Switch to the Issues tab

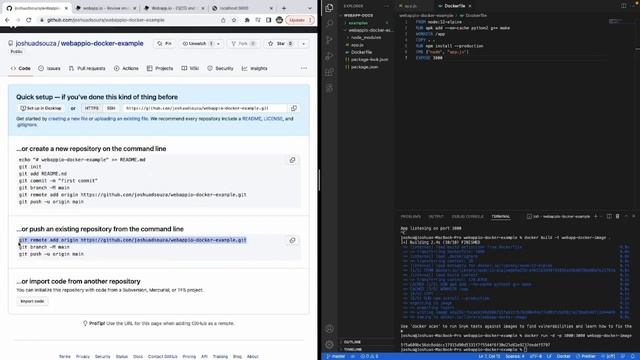point(49,68)
